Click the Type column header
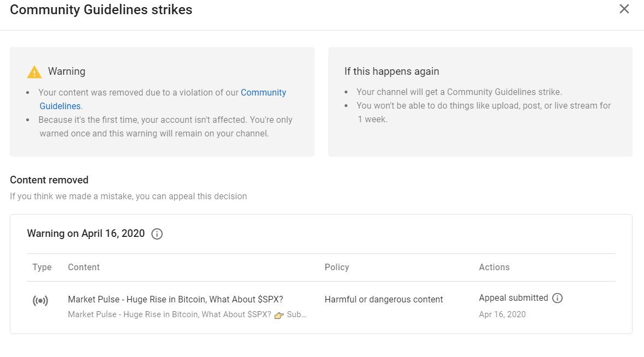This screenshot has width=644, height=357. click(42, 267)
